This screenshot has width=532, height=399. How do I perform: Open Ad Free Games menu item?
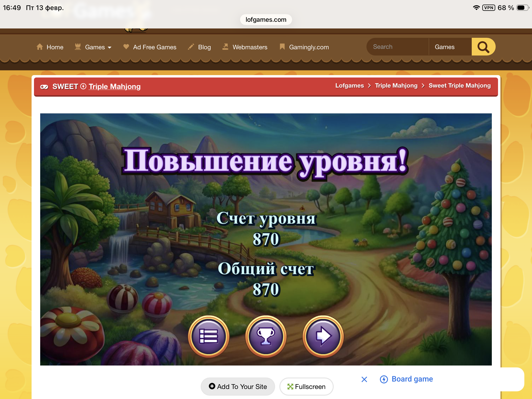tap(154, 47)
